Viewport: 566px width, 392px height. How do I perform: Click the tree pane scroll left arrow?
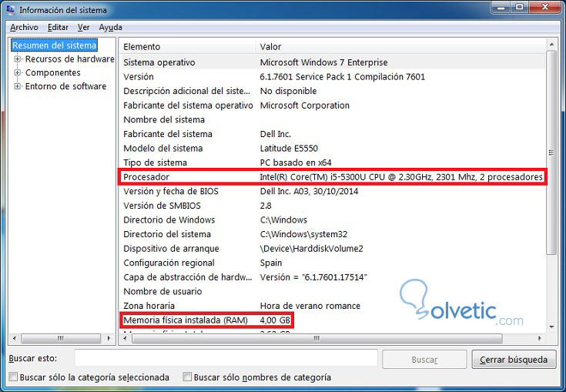14,339
